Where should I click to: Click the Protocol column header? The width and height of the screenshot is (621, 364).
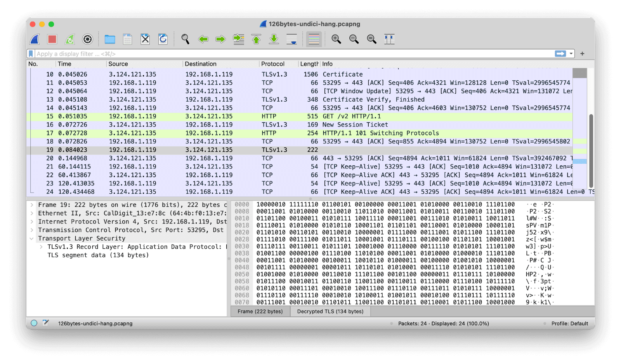point(273,64)
